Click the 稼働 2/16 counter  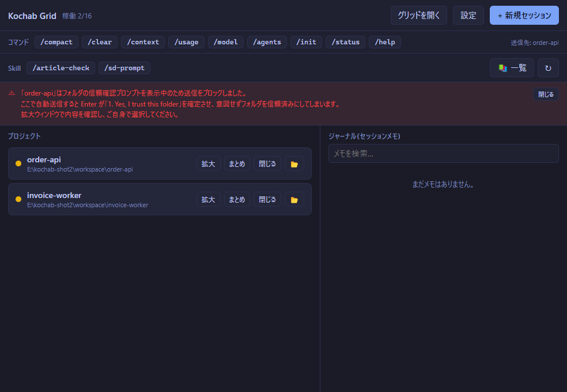77,16
